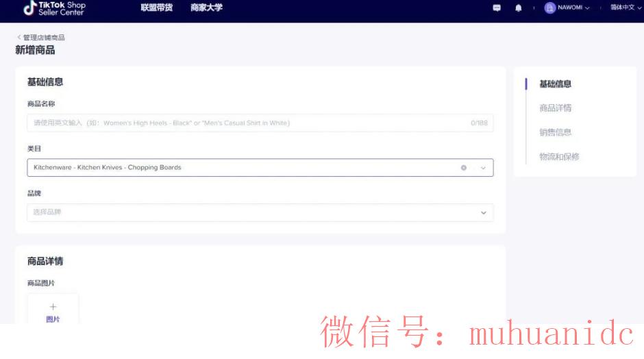Expand the 类目 dropdown chevron
Image resolution: width=644 pixels, height=359 pixels.
click(483, 168)
